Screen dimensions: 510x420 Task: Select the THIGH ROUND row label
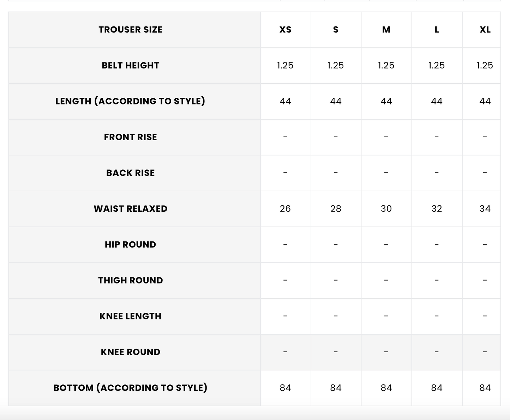tap(130, 280)
